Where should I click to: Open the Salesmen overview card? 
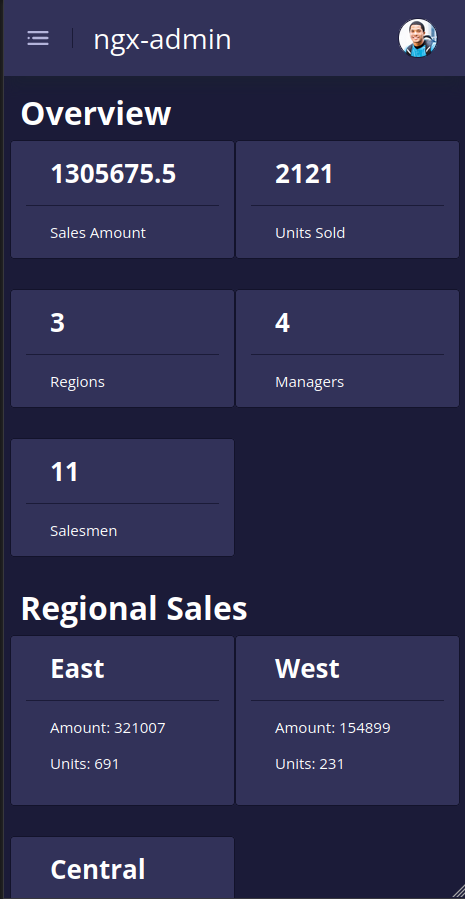pos(123,498)
